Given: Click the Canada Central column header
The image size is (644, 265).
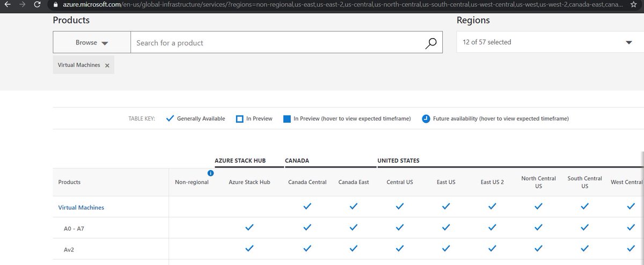Looking at the screenshot, I should (308, 182).
